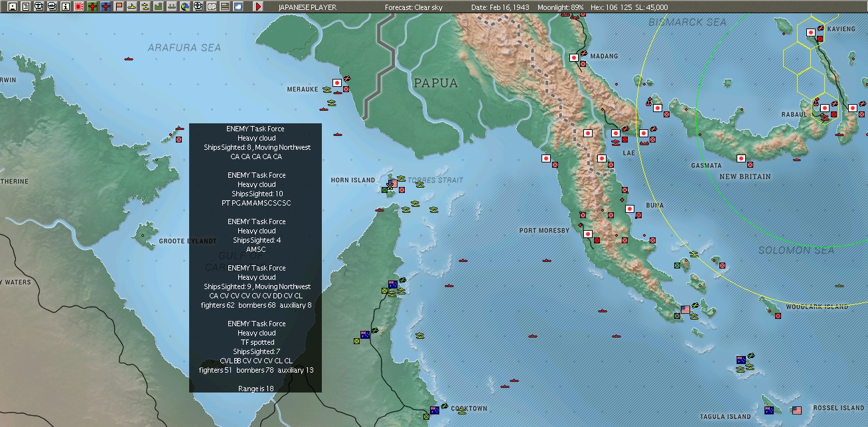Click the Moonlight 89% status readout
Viewport: 868px width, 427px height.
pos(561,7)
